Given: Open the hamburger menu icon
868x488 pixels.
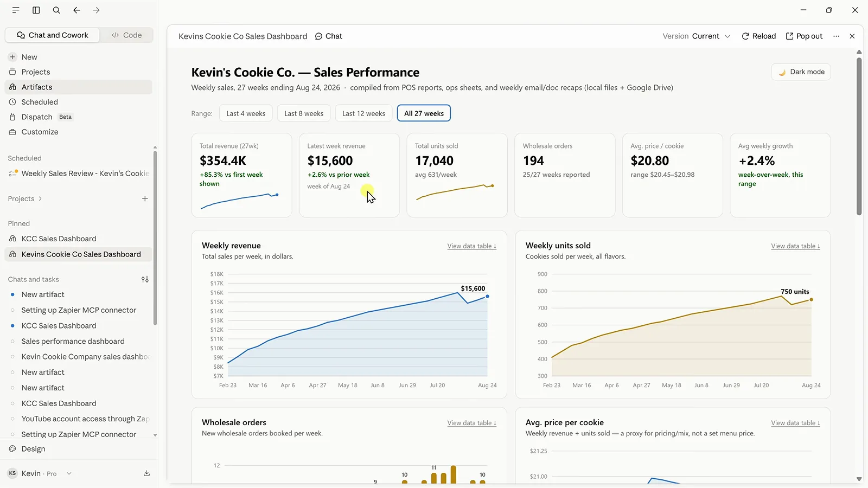Looking at the screenshot, I should point(16,10).
